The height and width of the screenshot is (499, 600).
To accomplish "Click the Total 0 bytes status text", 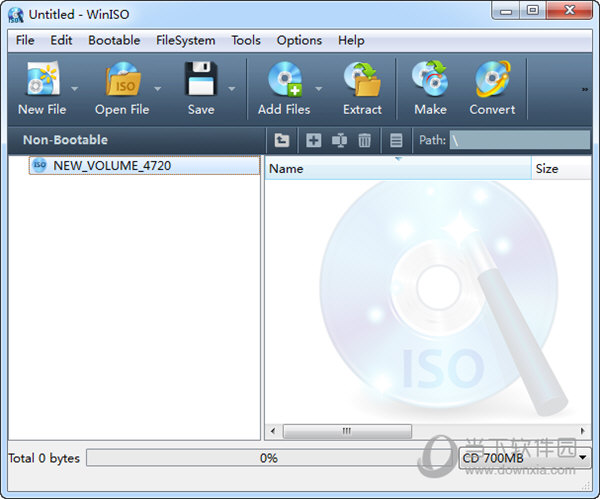I will pyautogui.click(x=44, y=458).
